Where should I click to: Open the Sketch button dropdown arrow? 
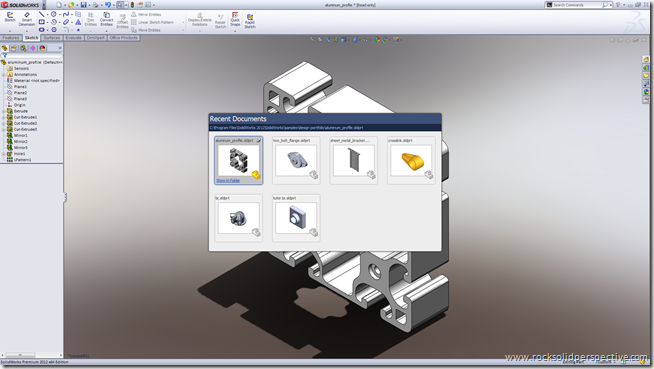point(10,31)
